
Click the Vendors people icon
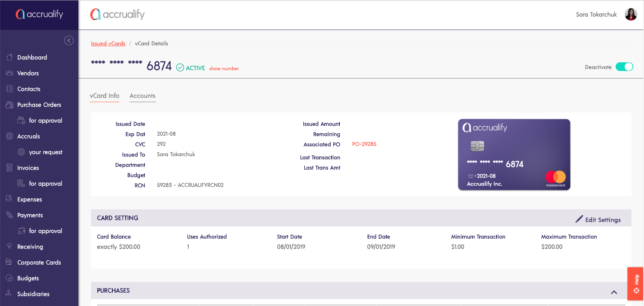pyautogui.click(x=9, y=73)
